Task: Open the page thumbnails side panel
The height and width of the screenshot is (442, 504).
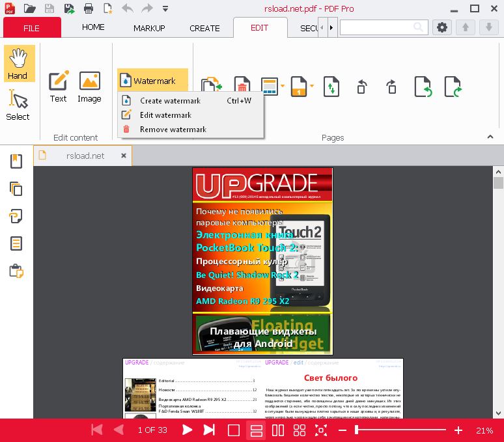Action: 16,189
